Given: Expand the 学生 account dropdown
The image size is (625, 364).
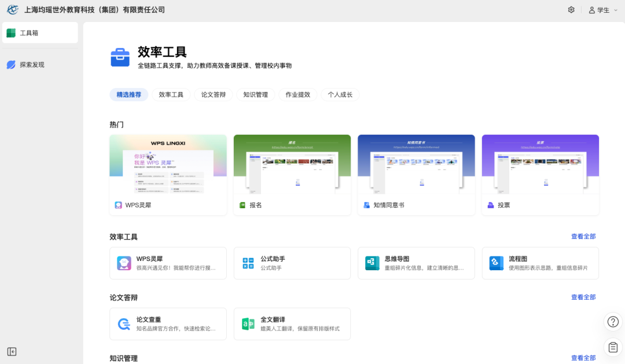Looking at the screenshot, I should coord(602,9).
